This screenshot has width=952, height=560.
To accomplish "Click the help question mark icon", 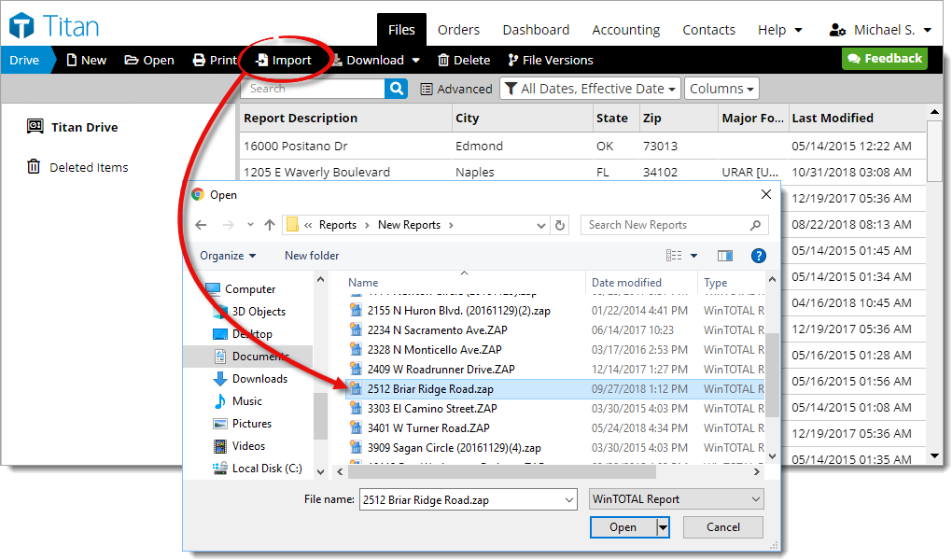I will 758,256.
